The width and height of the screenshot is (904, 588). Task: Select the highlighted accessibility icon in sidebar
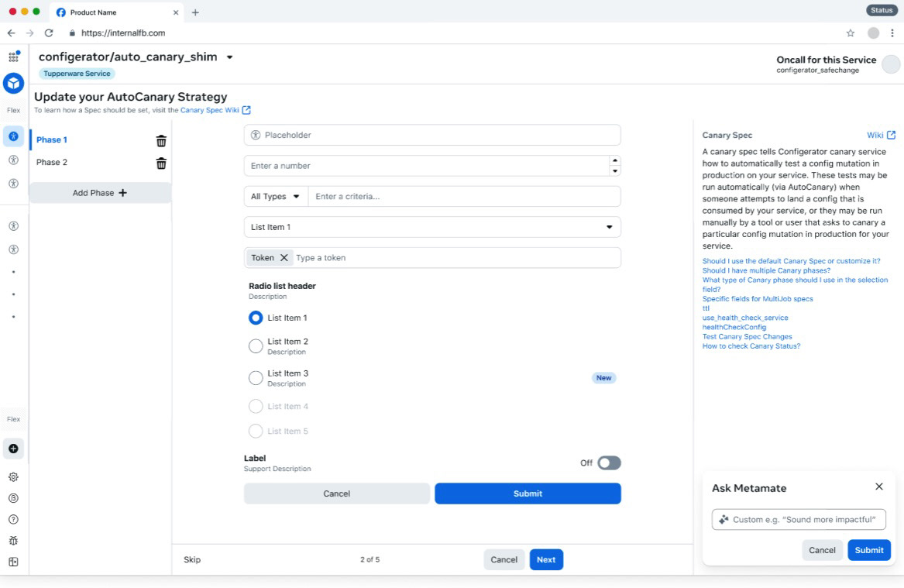[13, 136]
